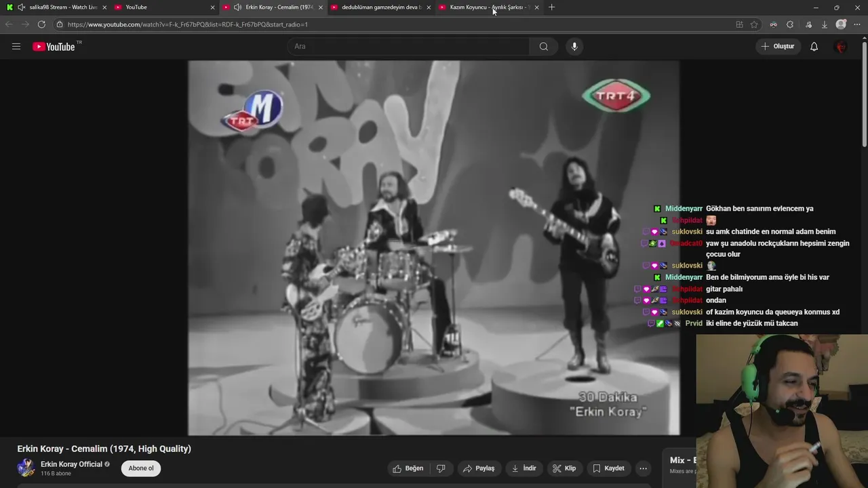The width and height of the screenshot is (868, 488).
Task: Mute the Erkin Koray tab via speaker icon
Action: click(x=237, y=7)
